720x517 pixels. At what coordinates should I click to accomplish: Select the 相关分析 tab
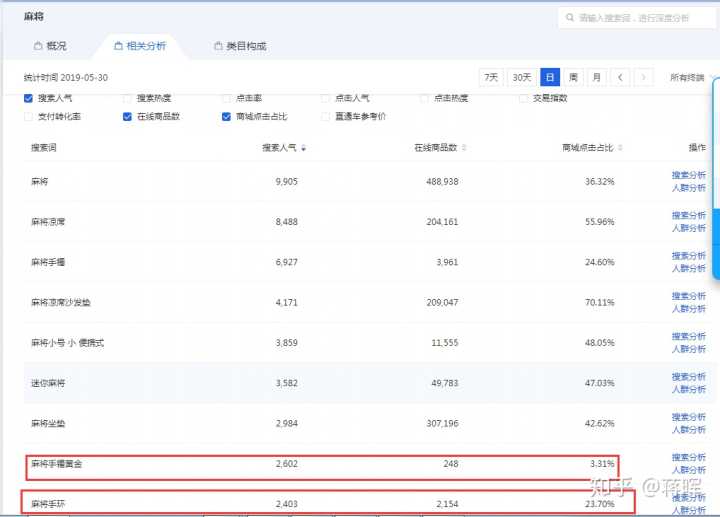click(140, 46)
